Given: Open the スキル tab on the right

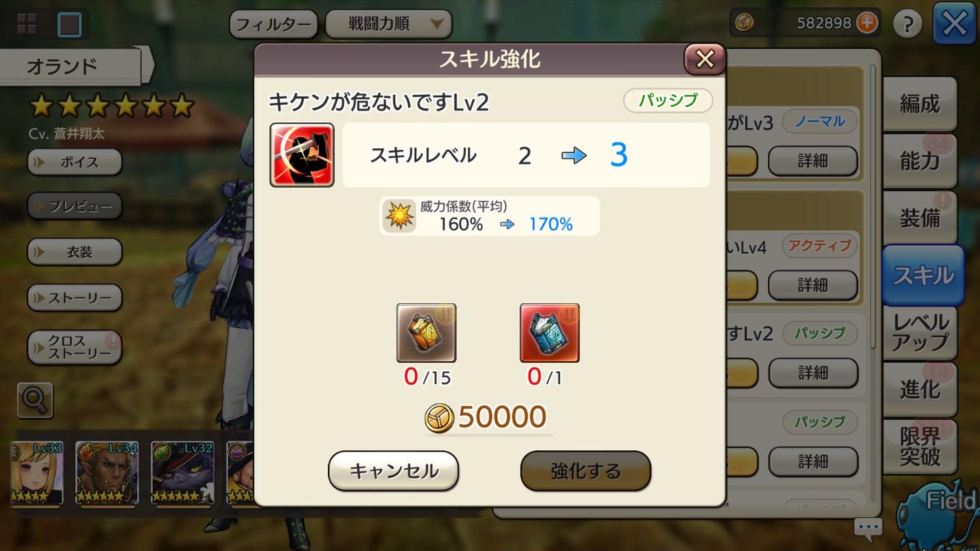Looking at the screenshot, I should [x=923, y=275].
